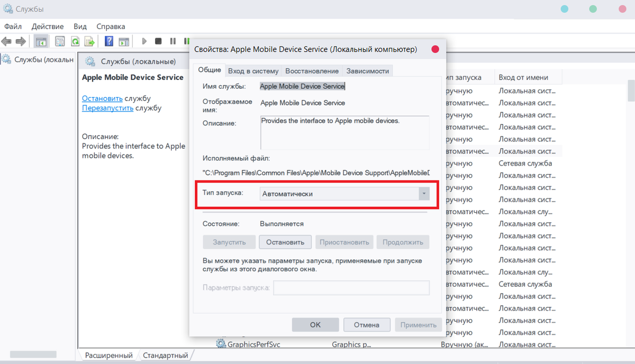
Task: Click the Export list toolbar icon
Action: 90,41
